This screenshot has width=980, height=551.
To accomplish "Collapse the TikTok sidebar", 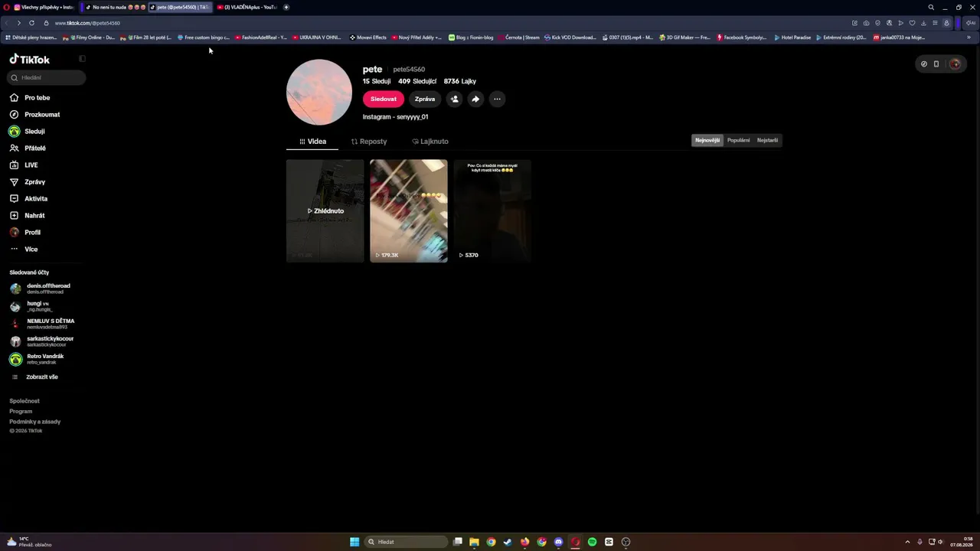I will (x=82, y=59).
